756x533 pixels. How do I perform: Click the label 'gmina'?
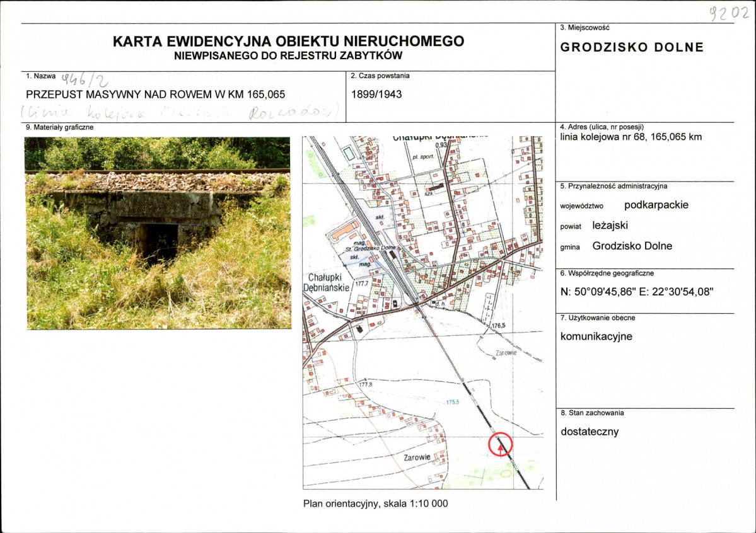pos(569,247)
